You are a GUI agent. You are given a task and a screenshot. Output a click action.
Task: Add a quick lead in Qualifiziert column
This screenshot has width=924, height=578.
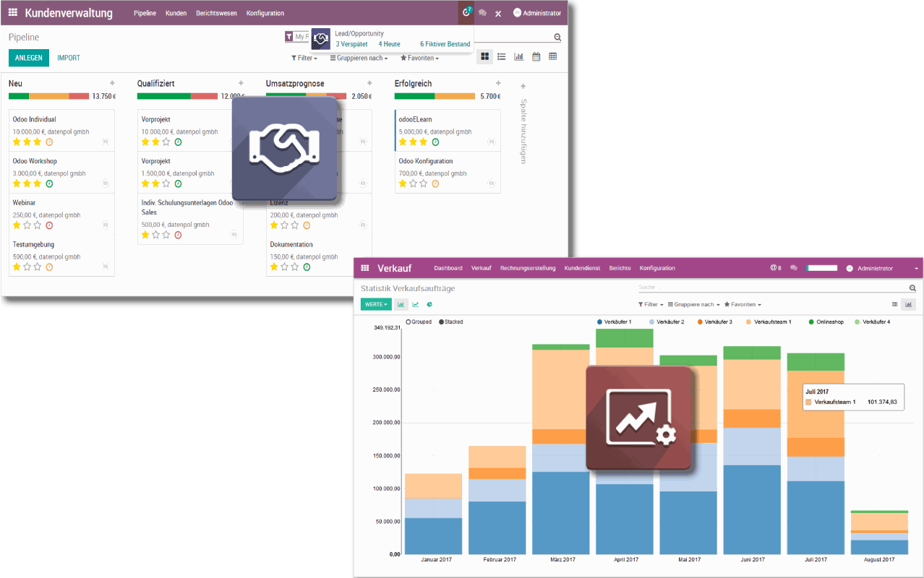[241, 83]
